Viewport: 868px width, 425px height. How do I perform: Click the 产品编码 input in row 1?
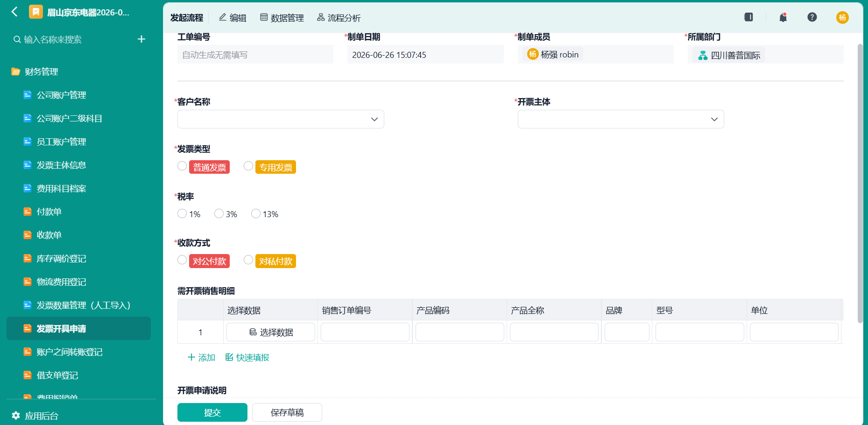tap(460, 332)
